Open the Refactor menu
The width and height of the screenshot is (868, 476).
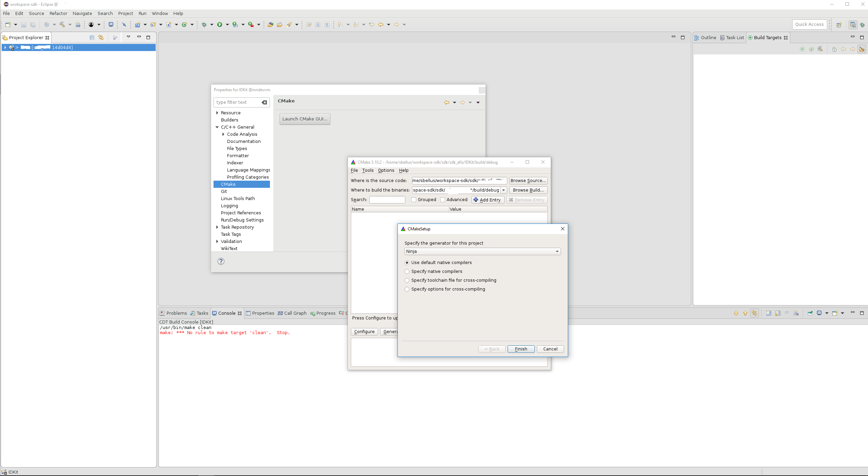click(x=58, y=13)
